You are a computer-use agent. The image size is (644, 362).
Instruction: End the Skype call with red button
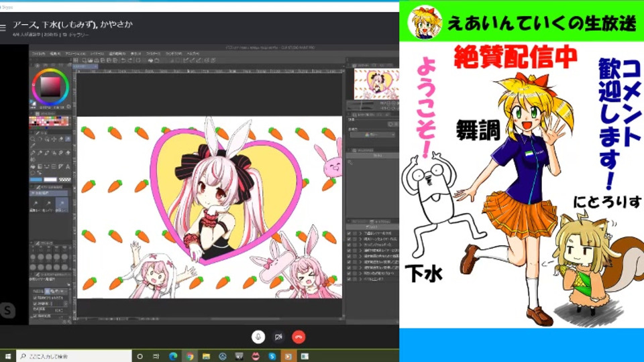[x=299, y=337]
